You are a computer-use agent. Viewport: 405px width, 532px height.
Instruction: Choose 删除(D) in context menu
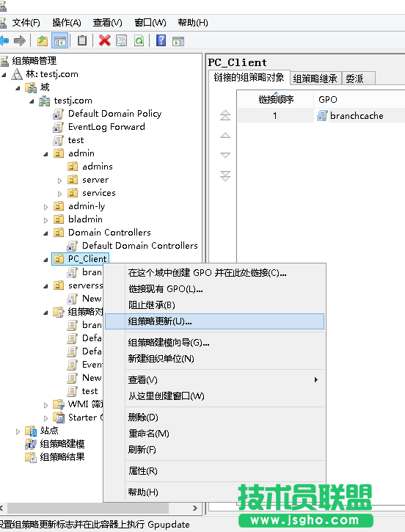tap(214, 418)
